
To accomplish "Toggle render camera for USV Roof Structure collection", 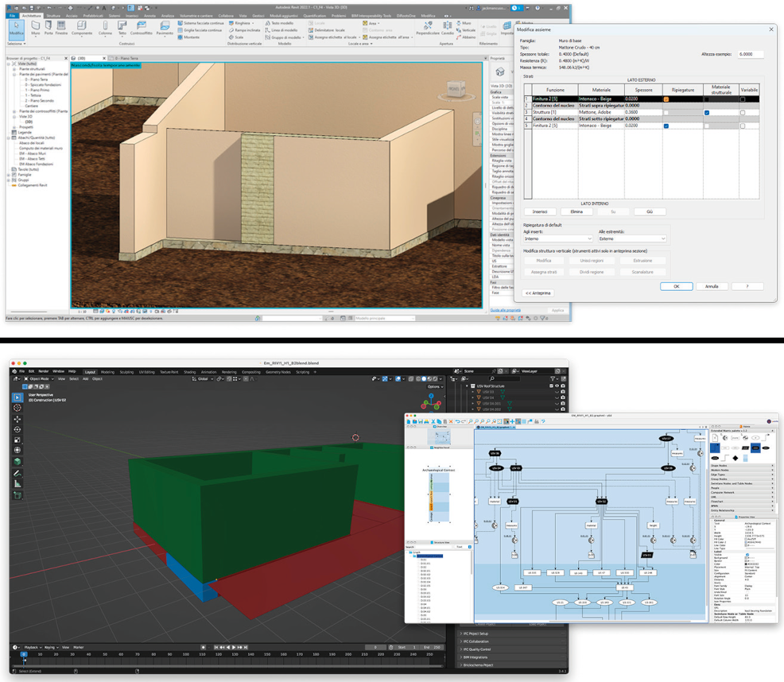I will point(563,386).
